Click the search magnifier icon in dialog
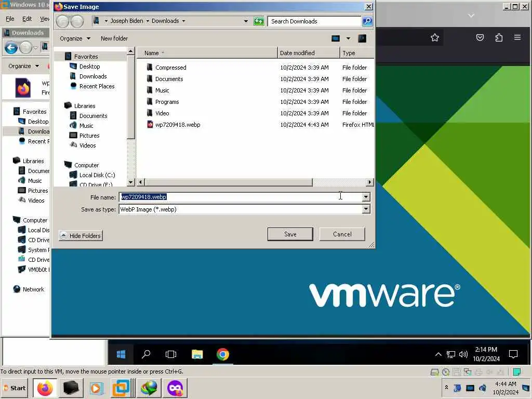Viewport: 532px width, 399px height. 367,21
